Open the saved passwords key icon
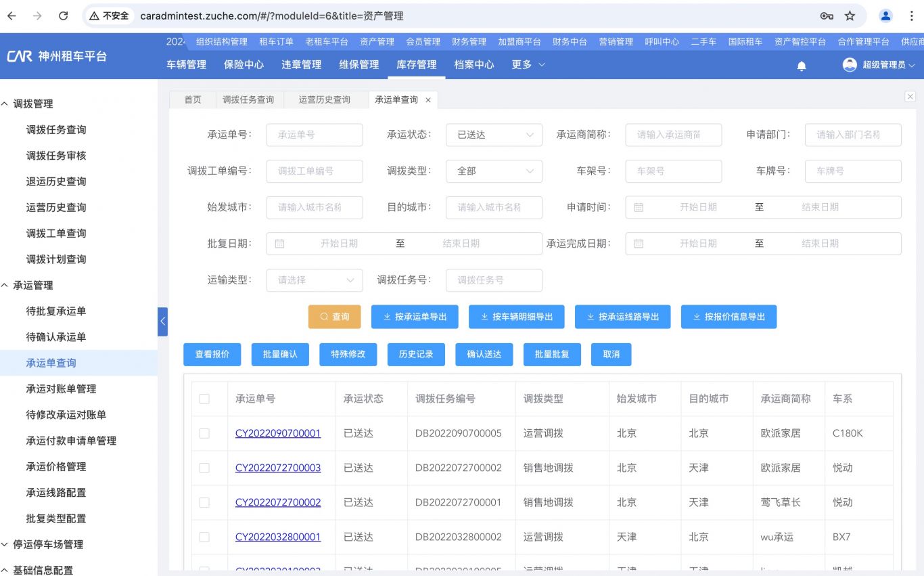The height and width of the screenshot is (576, 924). click(x=826, y=16)
